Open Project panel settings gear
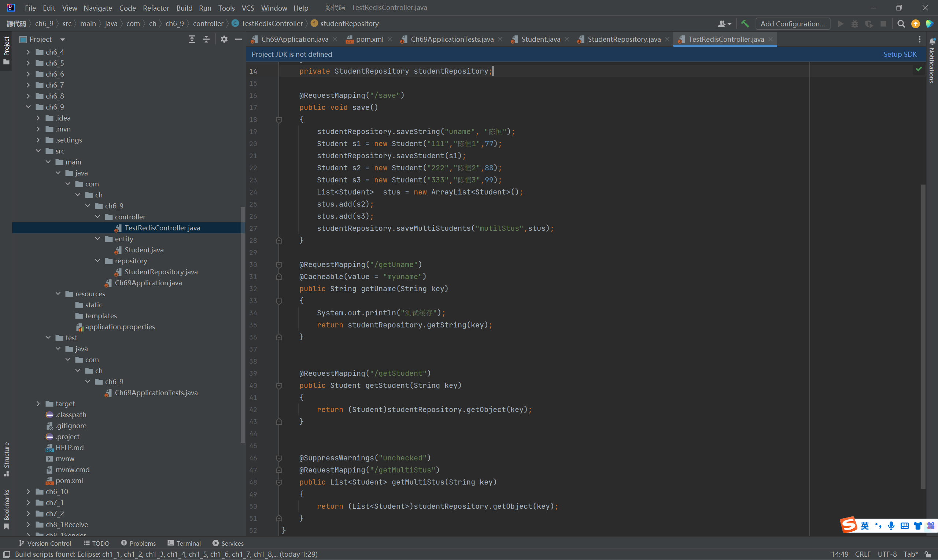Image resolution: width=938 pixels, height=560 pixels. [x=224, y=39]
